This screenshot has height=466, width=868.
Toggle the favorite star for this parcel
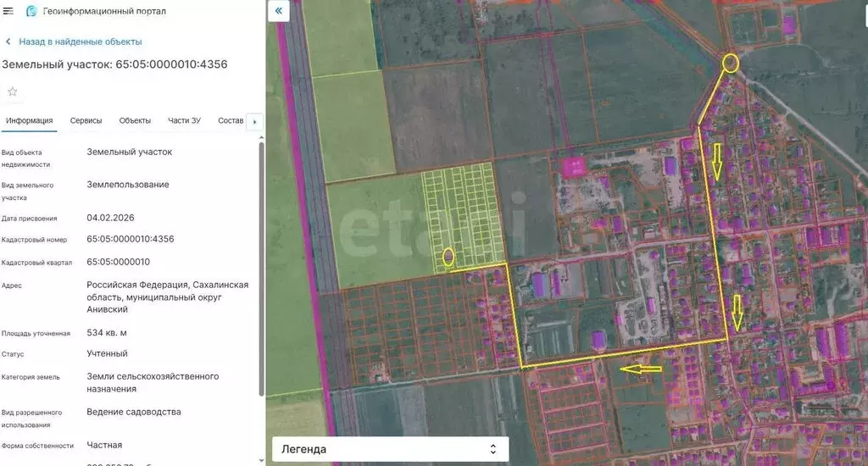(x=13, y=92)
